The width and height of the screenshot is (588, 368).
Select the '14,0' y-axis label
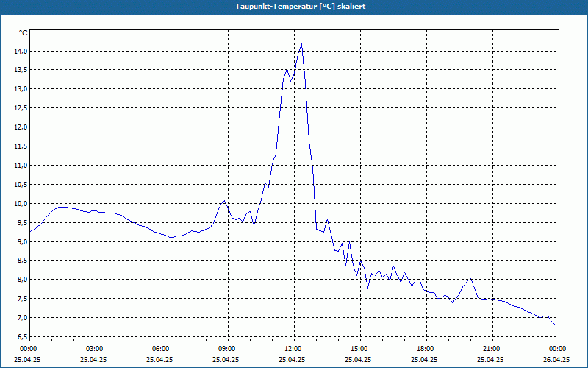point(21,51)
